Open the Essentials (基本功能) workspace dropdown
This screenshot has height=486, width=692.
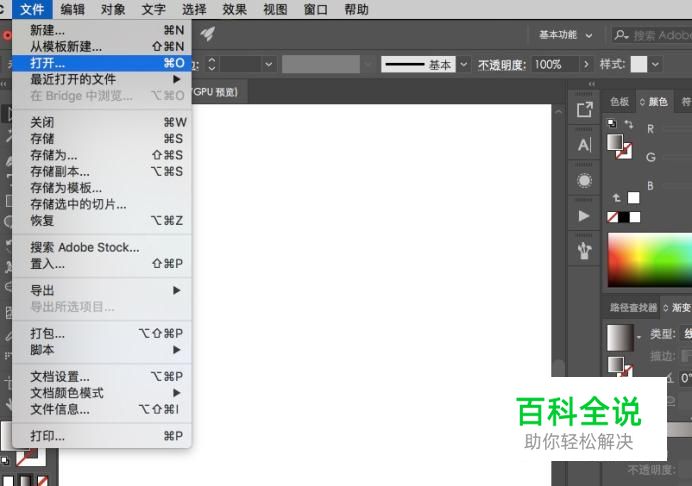click(565, 35)
